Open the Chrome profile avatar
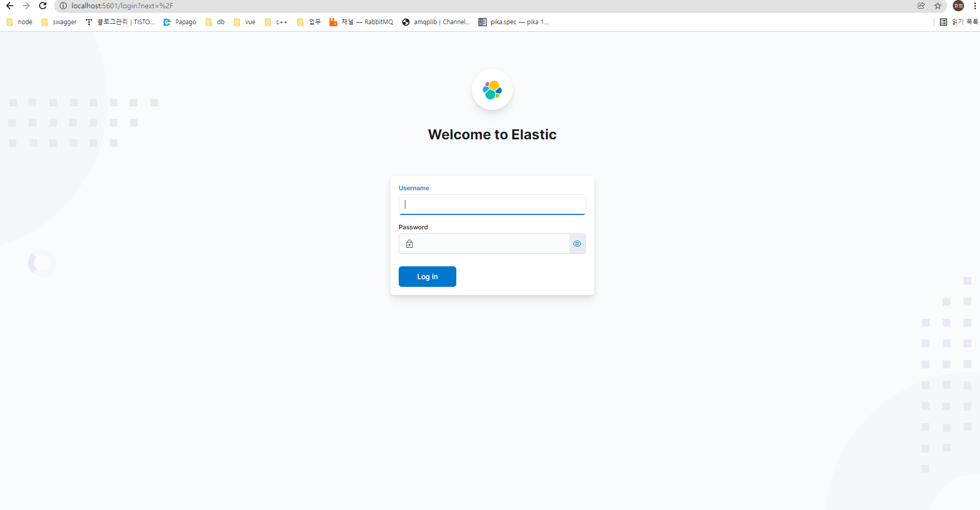 (958, 6)
